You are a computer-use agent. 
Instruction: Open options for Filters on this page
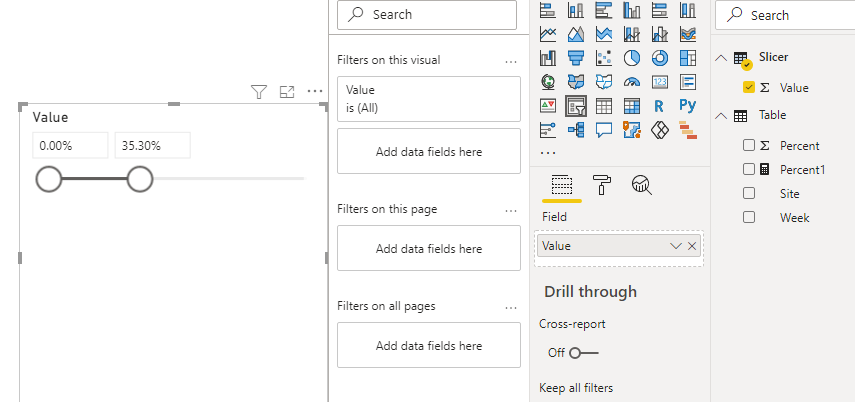[511, 211]
